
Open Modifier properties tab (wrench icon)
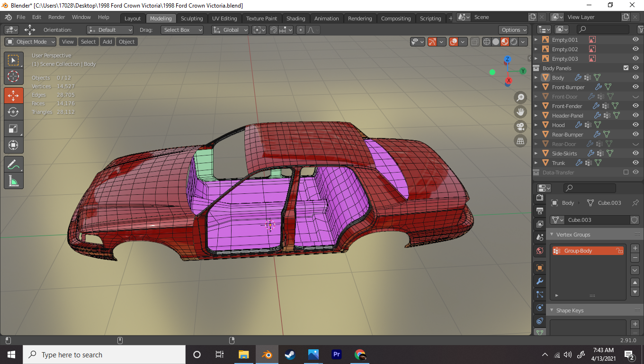(x=539, y=281)
